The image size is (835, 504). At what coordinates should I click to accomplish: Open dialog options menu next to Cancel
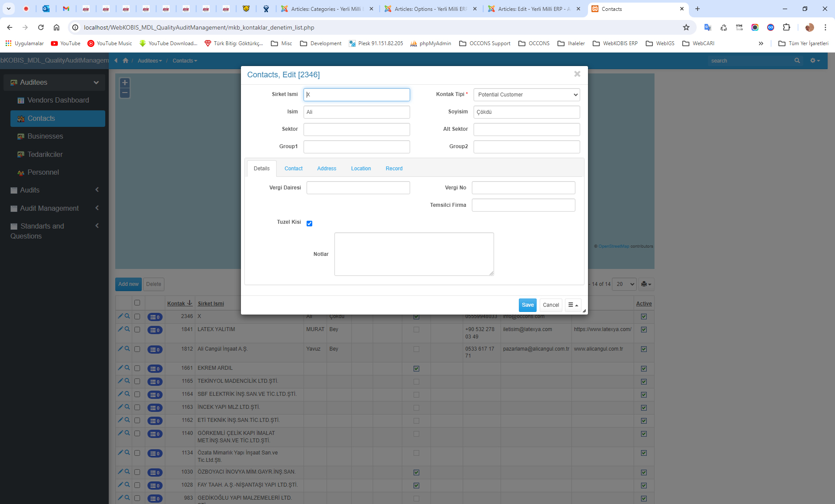click(573, 305)
